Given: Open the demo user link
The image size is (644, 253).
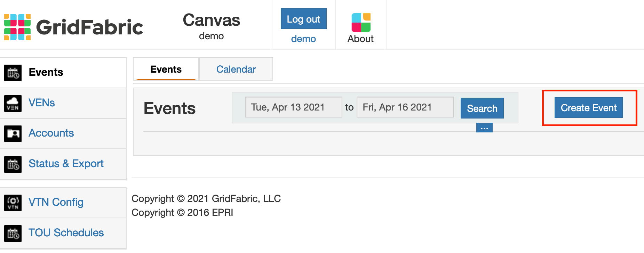Looking at the screenshot, I should pyautogui.click(x=303, y=39).
